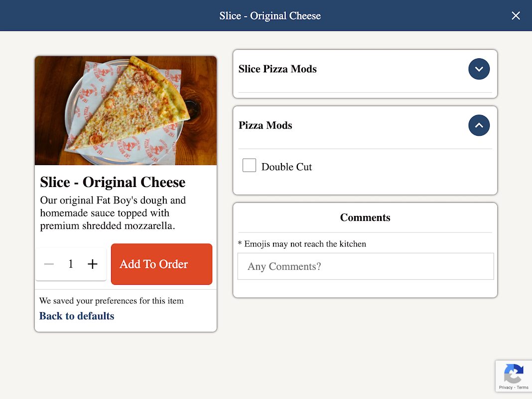Viewport: 532px width, 399px height.
Task: Decrease quantity with the minus icon
Action: click(49, 264)
